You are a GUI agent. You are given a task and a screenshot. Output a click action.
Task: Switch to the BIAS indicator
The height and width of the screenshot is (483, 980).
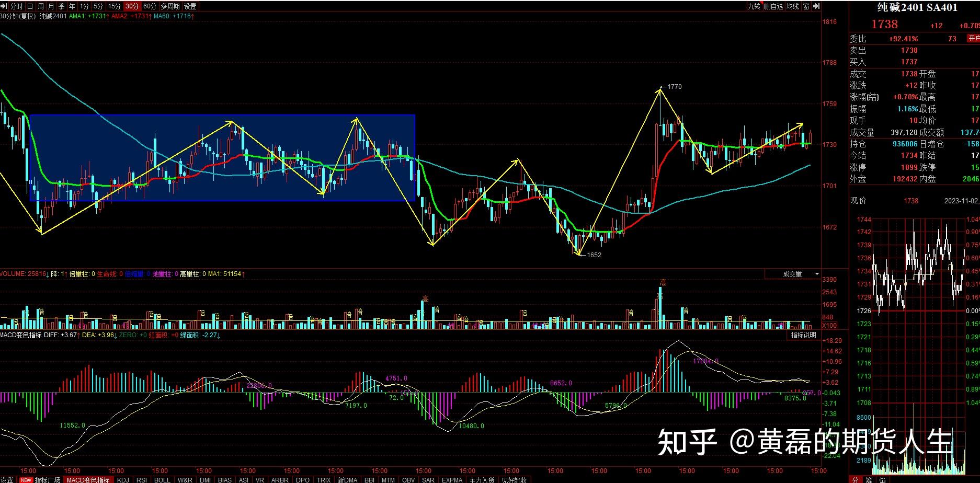click(225, 479)
